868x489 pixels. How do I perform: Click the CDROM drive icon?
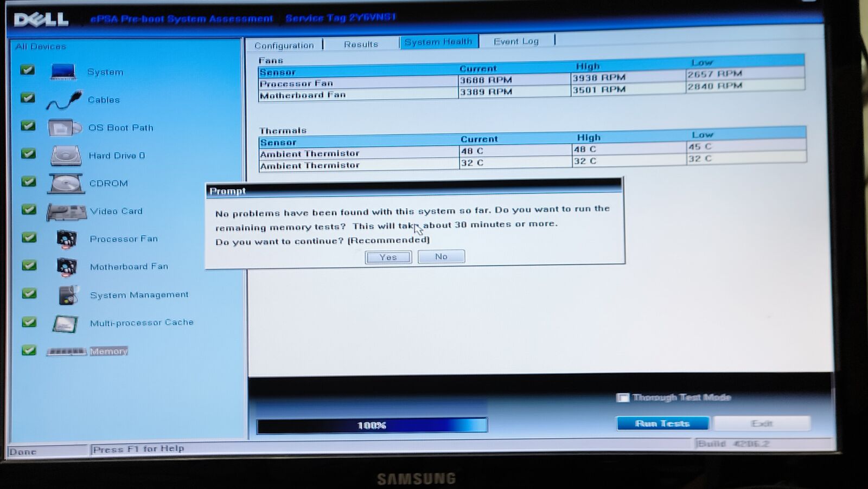pos(66,184)
